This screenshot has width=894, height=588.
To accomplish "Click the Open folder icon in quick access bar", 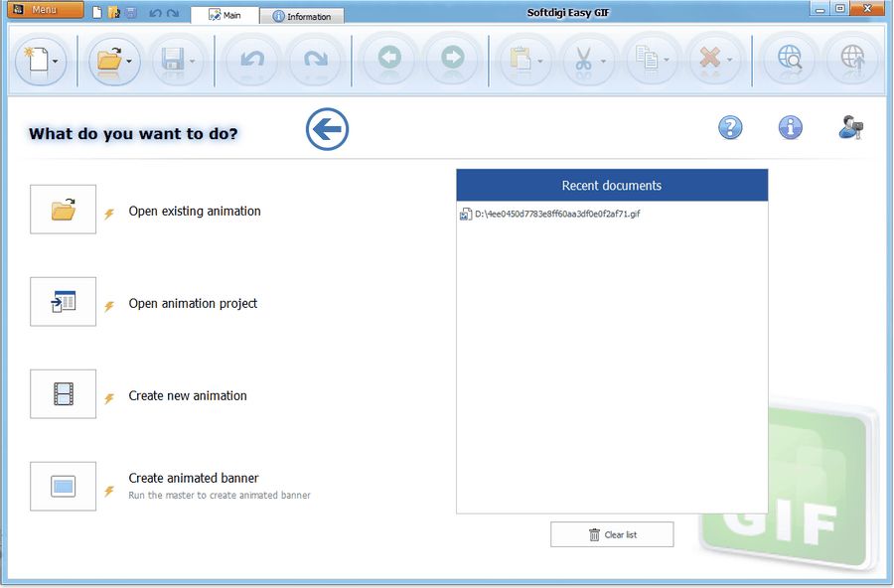I will (114, 12).
